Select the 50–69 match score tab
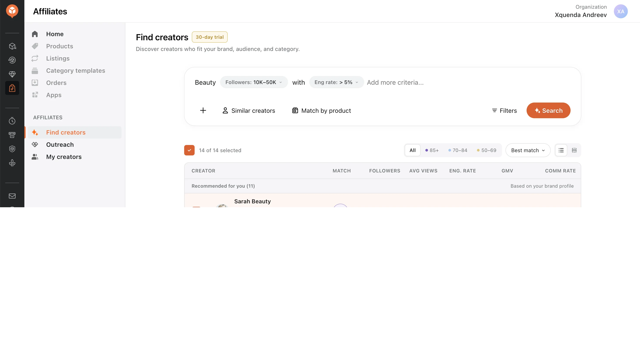 coord(486,150)
